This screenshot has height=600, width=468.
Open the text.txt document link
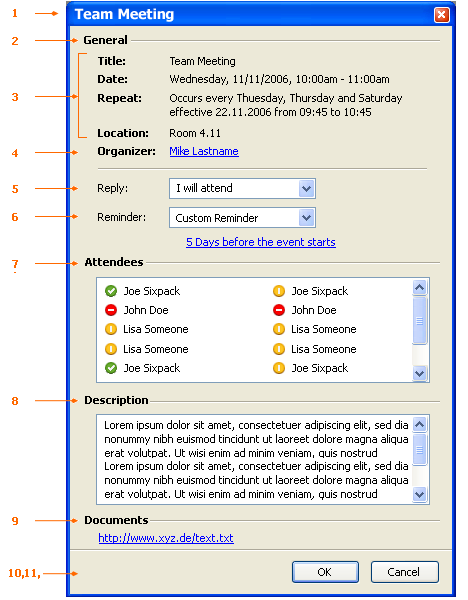166,538
